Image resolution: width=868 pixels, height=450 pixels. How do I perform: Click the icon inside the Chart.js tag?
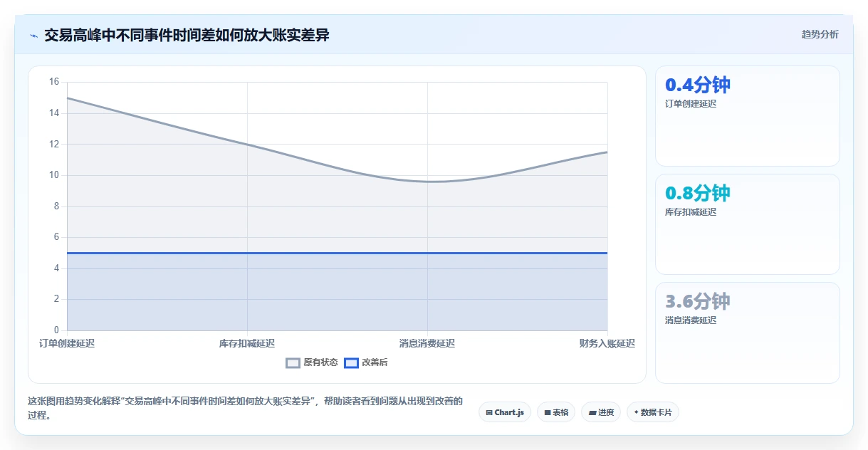point(489,412)
